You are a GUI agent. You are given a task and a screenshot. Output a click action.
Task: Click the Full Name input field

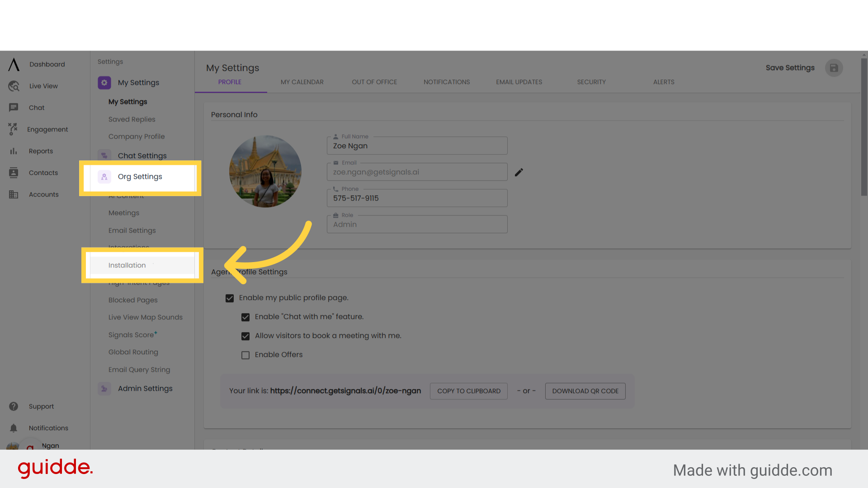(417, 145)
